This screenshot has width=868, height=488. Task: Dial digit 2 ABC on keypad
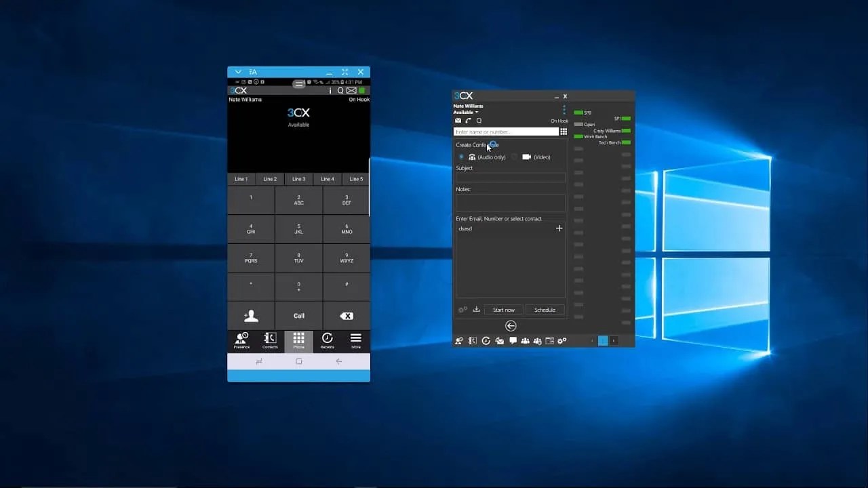pos(299,200)
